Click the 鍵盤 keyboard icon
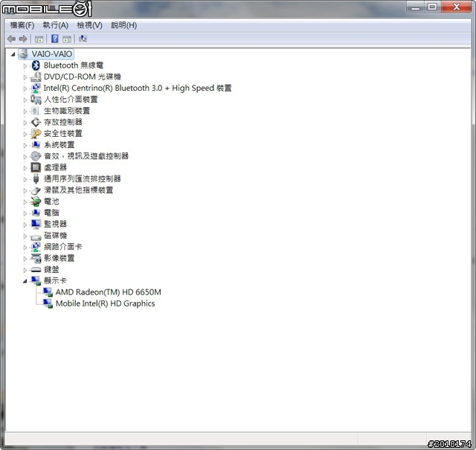 (x=36, y=270)
